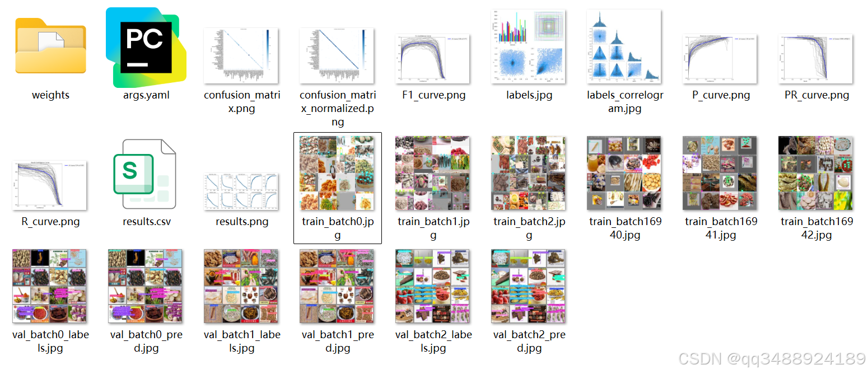Screen dimensions: 868x374
Task: Select the args.yaml PyCharm file icon
Action: (146, 48)
